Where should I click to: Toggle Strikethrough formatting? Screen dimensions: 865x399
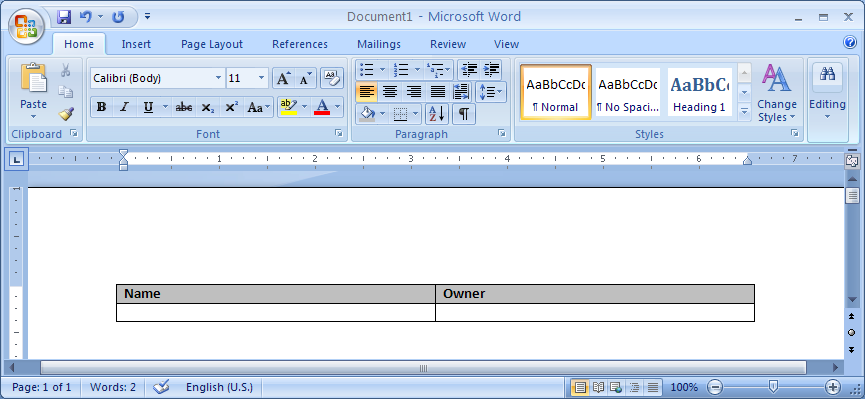[184, 107]
